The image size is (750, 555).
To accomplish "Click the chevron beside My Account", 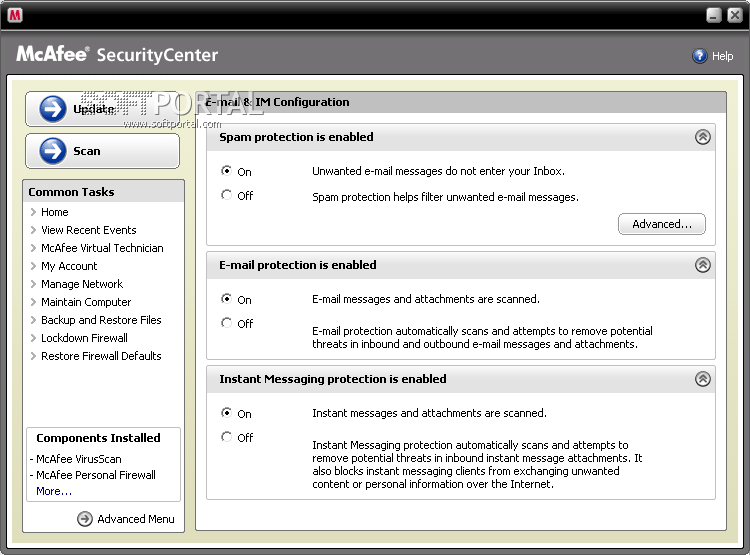I will coord(33,266).
